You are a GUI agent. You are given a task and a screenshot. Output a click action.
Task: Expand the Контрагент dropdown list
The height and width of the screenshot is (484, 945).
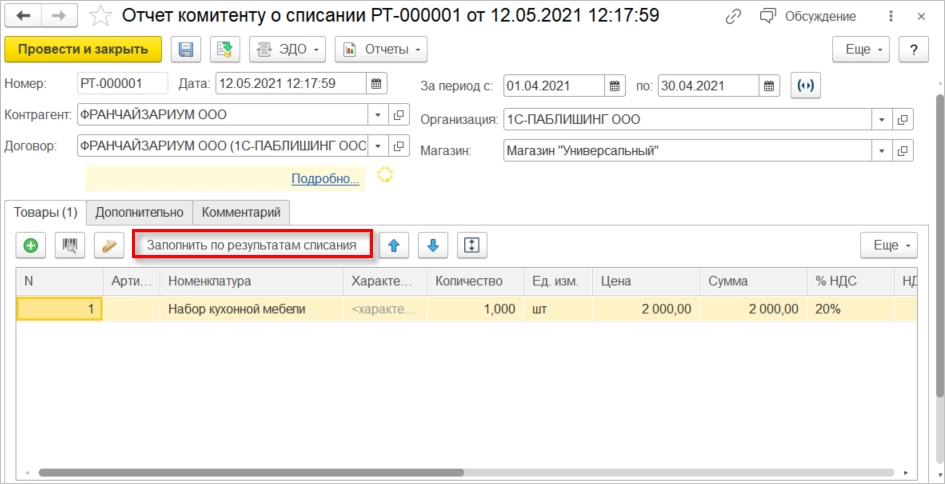tap(377, 114)
